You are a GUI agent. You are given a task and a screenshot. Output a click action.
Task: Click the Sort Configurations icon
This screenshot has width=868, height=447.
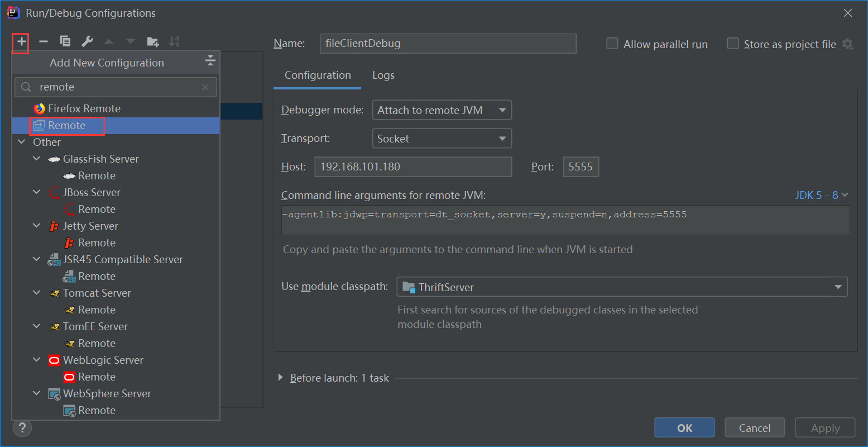click(x=174, y=42)
